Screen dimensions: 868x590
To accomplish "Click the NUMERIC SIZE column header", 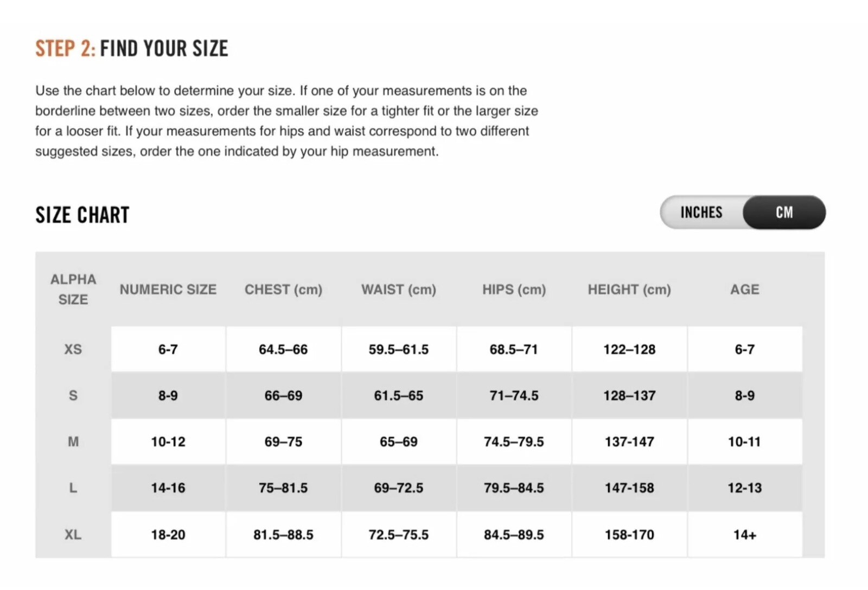I will pyautogui.click(x=168, y=290).
